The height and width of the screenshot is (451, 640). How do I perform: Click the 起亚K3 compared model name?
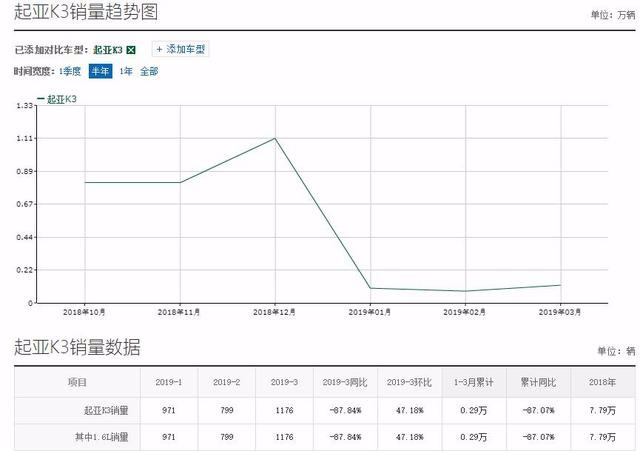coord(108,50)
